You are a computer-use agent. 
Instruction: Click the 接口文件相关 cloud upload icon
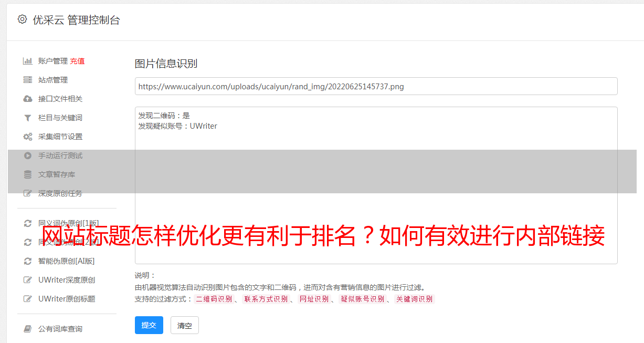[x=28, y=99]
